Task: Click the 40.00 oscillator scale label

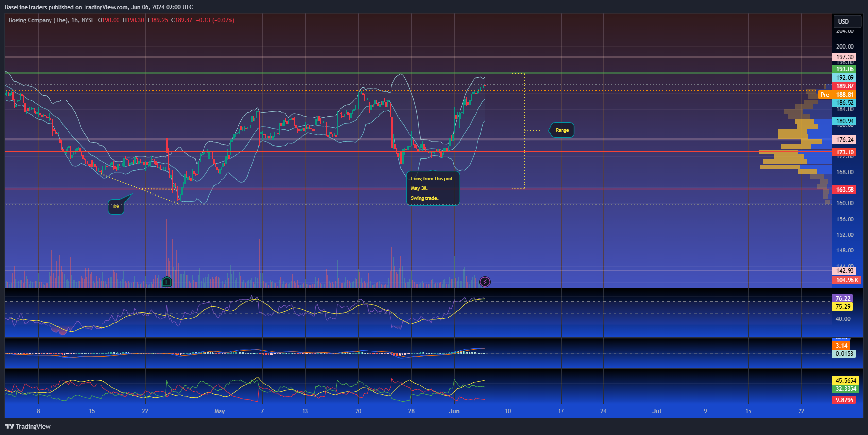Action: coord(843,319)
